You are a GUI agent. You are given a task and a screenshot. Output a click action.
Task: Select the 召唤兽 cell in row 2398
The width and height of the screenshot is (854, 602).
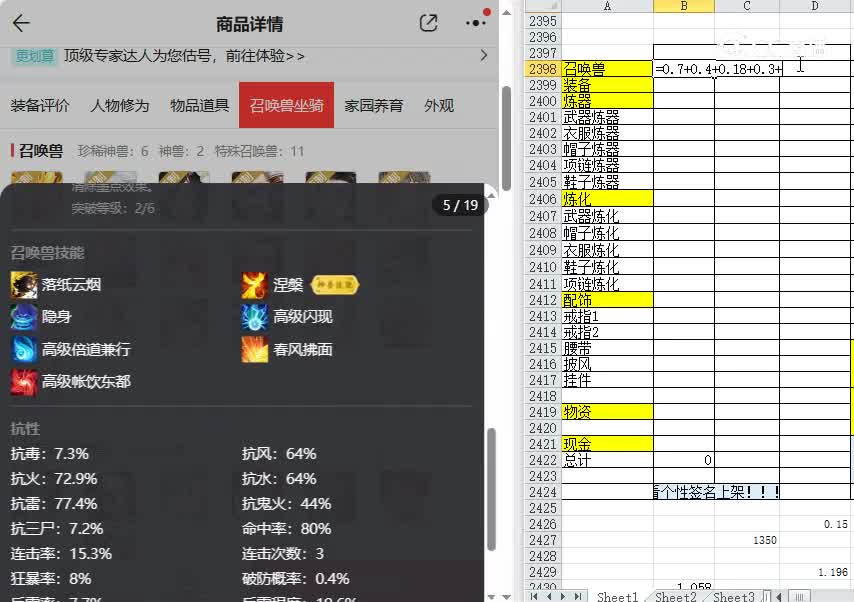607,69
